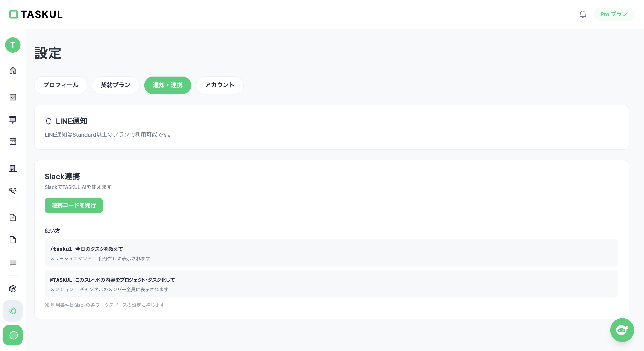Open the Calendar from the sidebar
644x351 pixels.
pyautogui.click(x=13, y=141)
